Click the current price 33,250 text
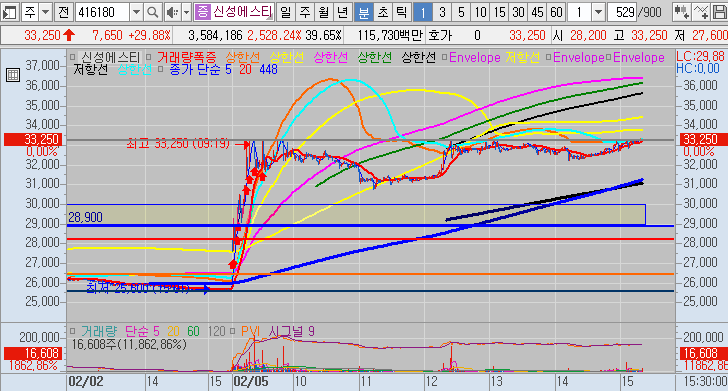This screenshot has height=391, width=728. coord(42,35)
